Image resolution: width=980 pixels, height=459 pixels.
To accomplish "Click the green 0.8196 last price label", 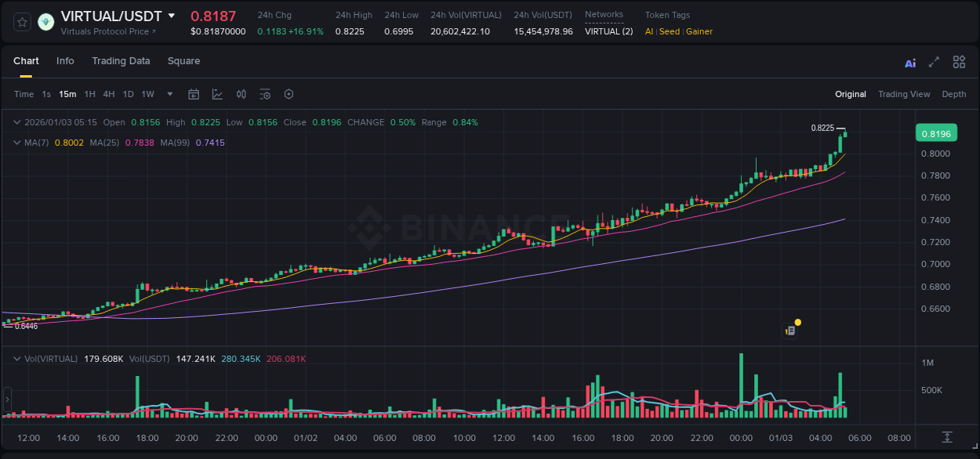I will (938, 133).
